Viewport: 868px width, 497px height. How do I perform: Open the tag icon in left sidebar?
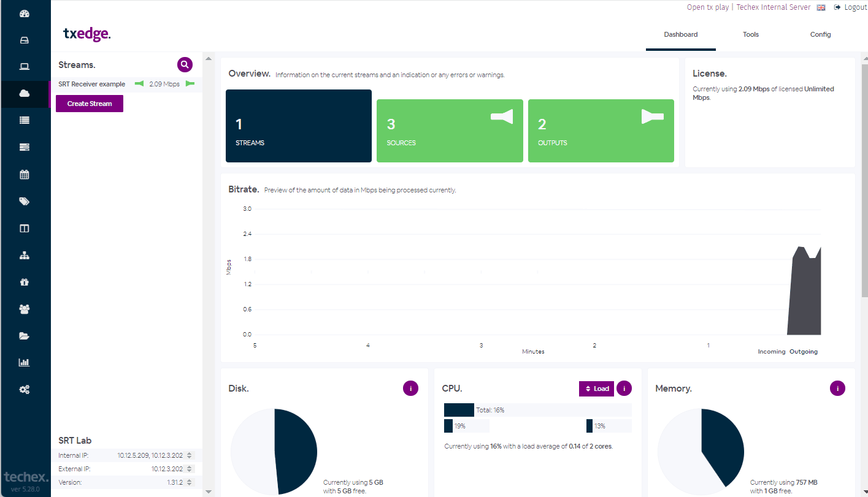tap(25, 202)
